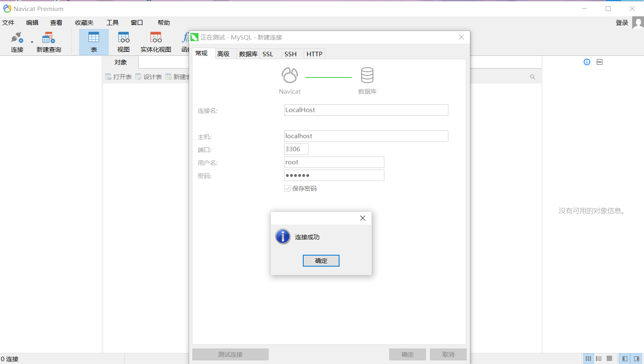Viewport: 644px width, 364px height.
Task: Toggle the Save Password (保存密码) checkbox
Action: pyautogui.click(x=287, y=188)
